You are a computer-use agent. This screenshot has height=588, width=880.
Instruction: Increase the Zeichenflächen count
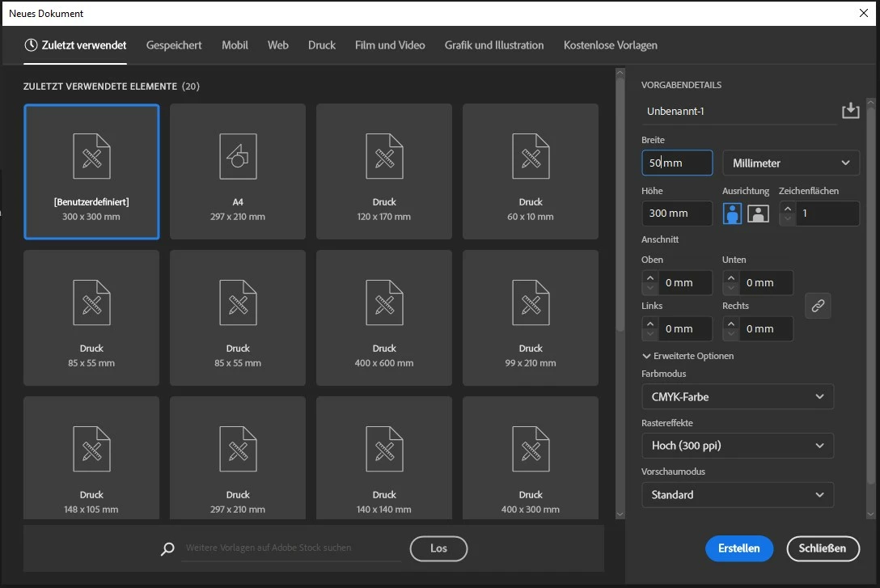click(x=788, y=208)
